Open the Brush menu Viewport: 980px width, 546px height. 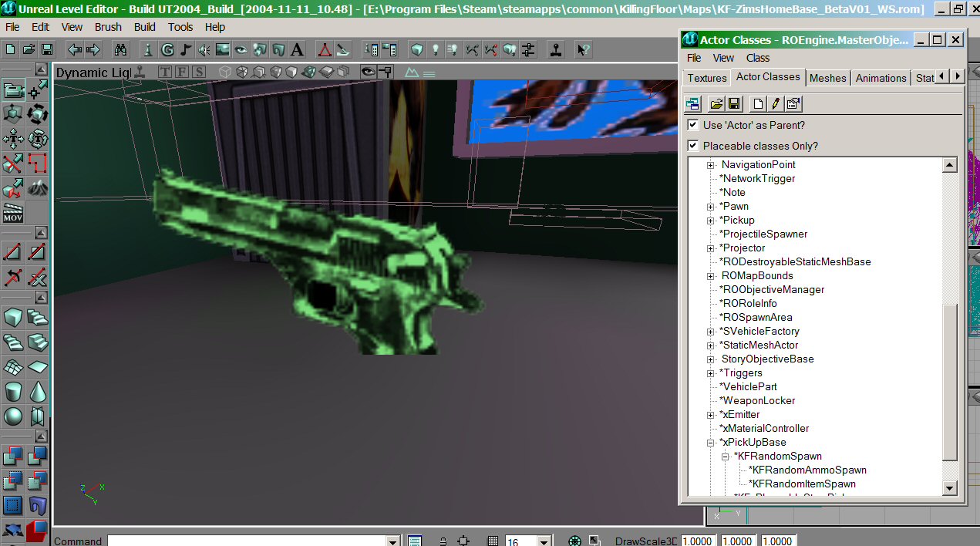pos(108,27)
